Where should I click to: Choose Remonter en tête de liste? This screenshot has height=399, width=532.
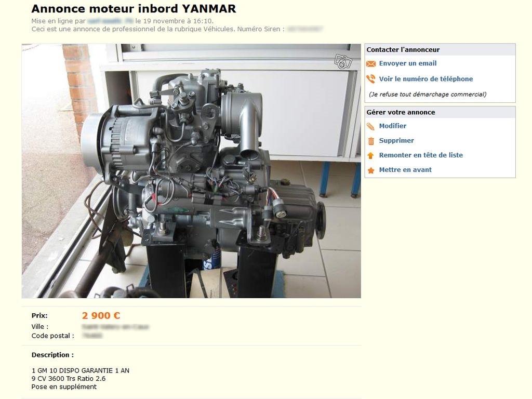[x=421, y=155]
